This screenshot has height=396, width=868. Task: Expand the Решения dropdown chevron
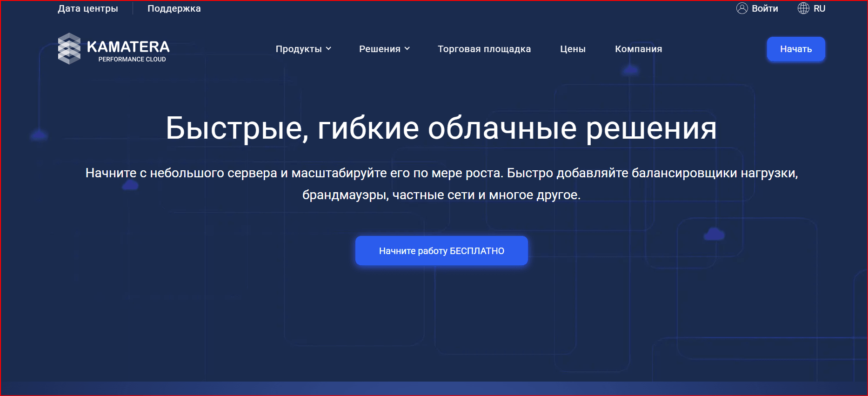407,49
